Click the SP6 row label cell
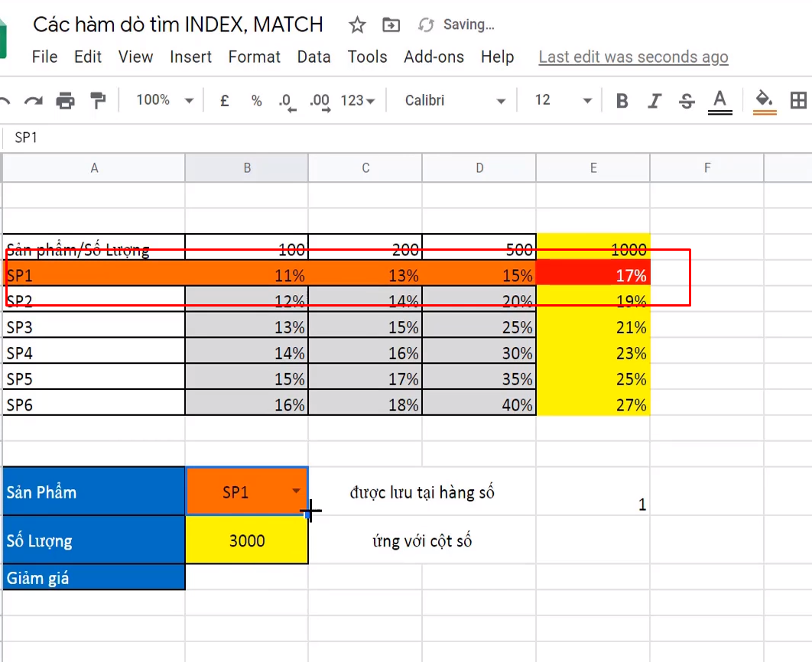812x662 pixels. click(94, 403)
